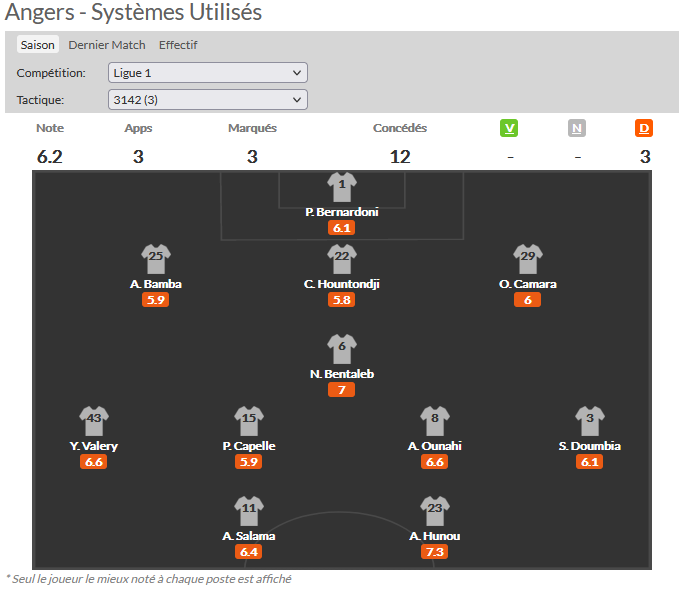Select A. Ounahi's number 8 shirt
Screen dimensions: 687x600
click(435, 420)
